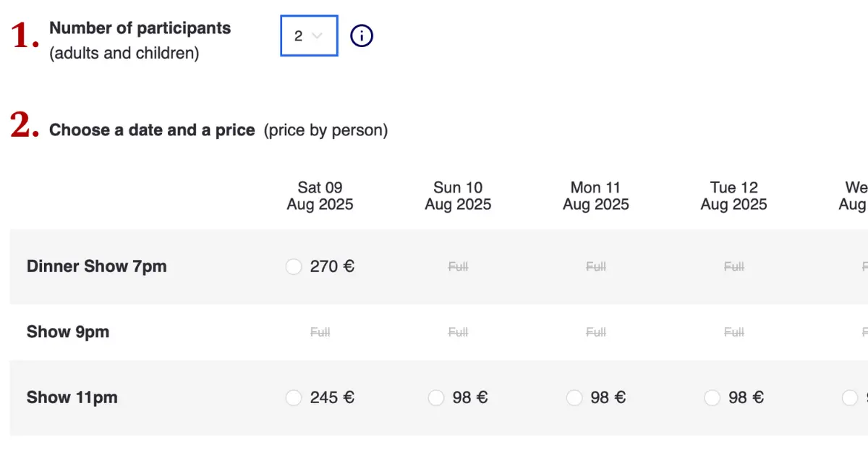Pick Show 11pm Mon 11 radio button
Viewport: 868px width, 456px height.
point(574,398)
